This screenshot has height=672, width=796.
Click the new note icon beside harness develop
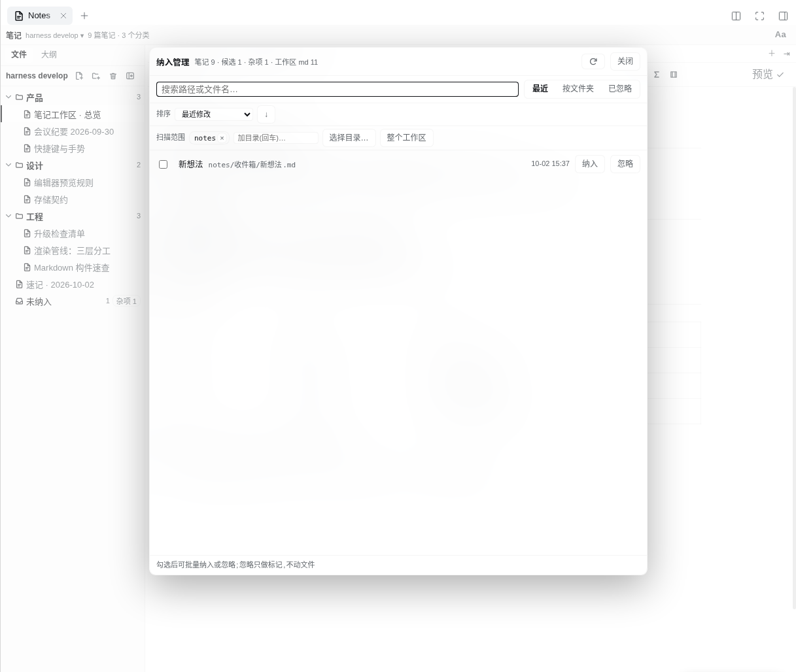pyautogui.click(x=79, y=76)
